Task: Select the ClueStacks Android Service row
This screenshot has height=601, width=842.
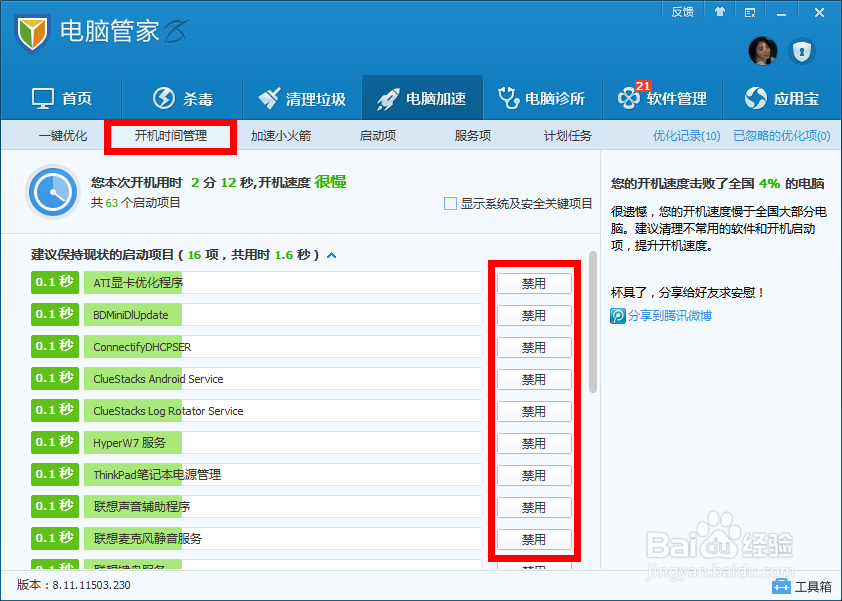Action: click(283, 379)
